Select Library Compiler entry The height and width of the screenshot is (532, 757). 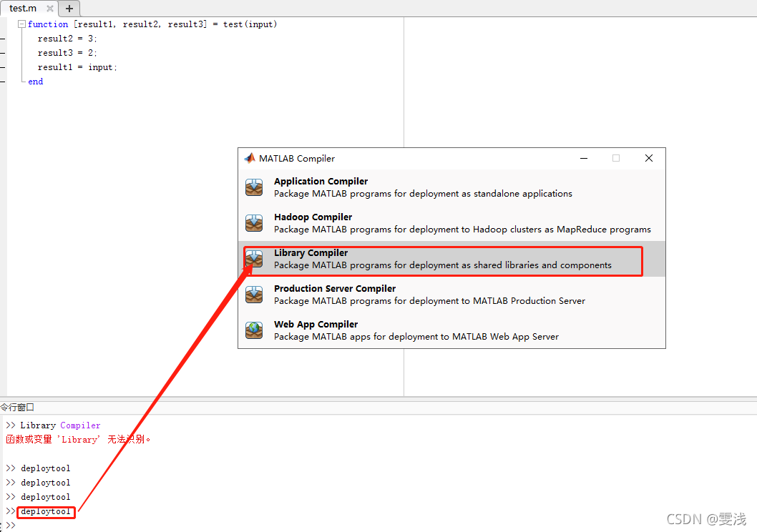[x=452, y=259]
